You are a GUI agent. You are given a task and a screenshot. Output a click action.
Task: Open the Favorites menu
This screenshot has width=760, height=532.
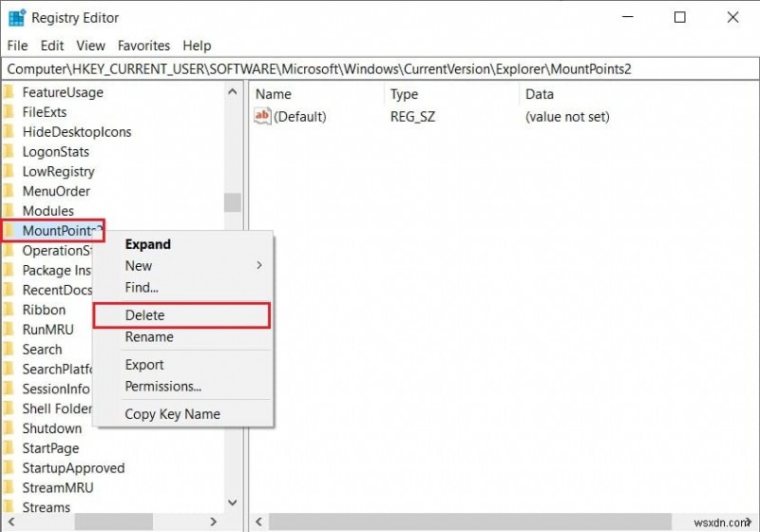(143, 46)
